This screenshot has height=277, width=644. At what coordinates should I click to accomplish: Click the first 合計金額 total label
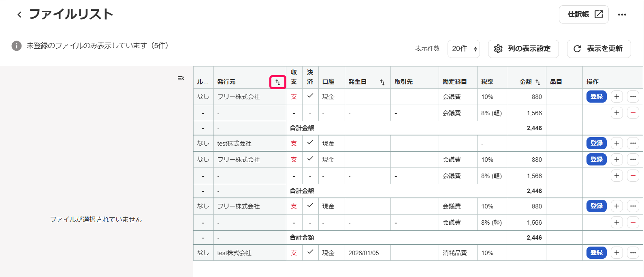302,128
